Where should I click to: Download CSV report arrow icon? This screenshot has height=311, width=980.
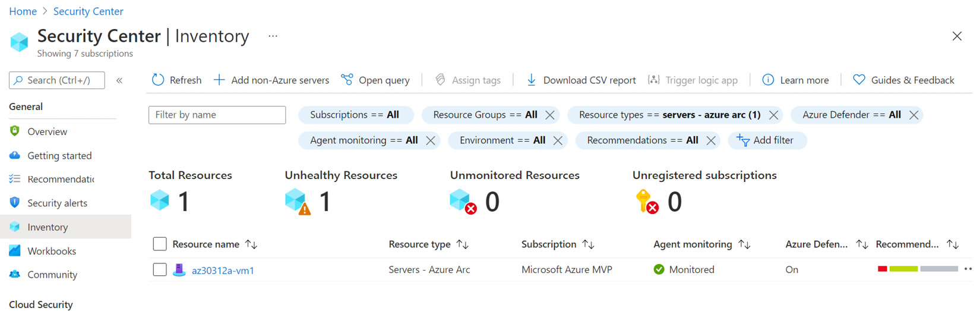point(532,80)
